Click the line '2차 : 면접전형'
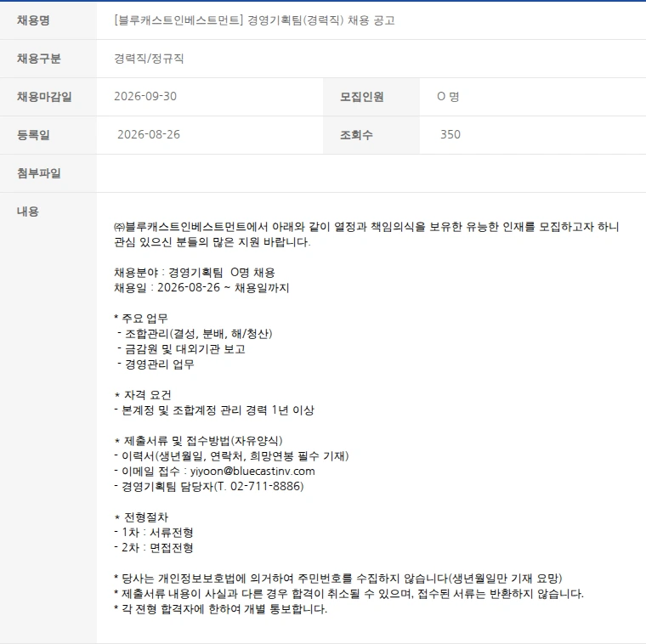Screen dimensions: 646x644 157,548
